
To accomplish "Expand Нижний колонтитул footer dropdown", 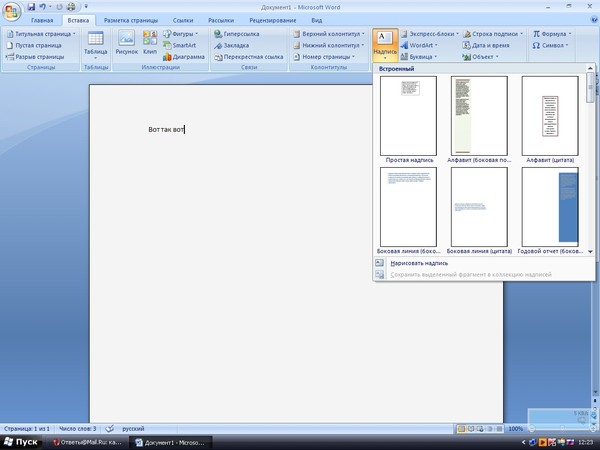I will [329, 46].
